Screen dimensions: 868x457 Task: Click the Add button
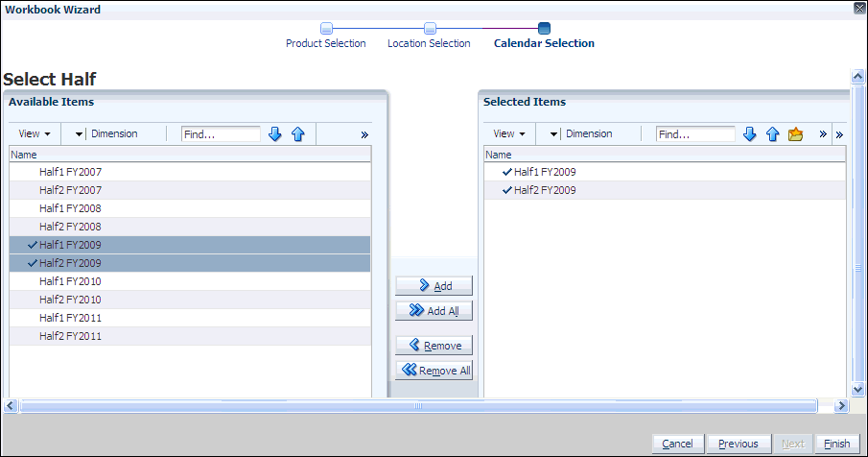pos(434,286)
